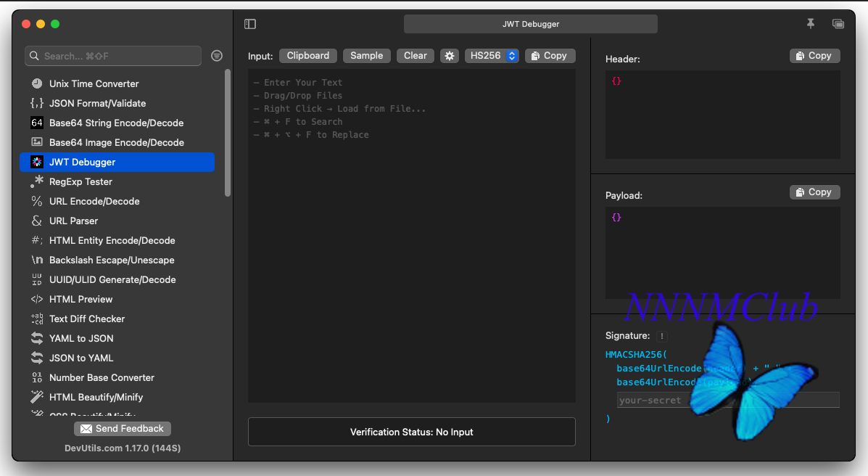Open the RegExp Tester tool
Image resolution: width=868 pixels, height=476 pixels.
(80, 181)
